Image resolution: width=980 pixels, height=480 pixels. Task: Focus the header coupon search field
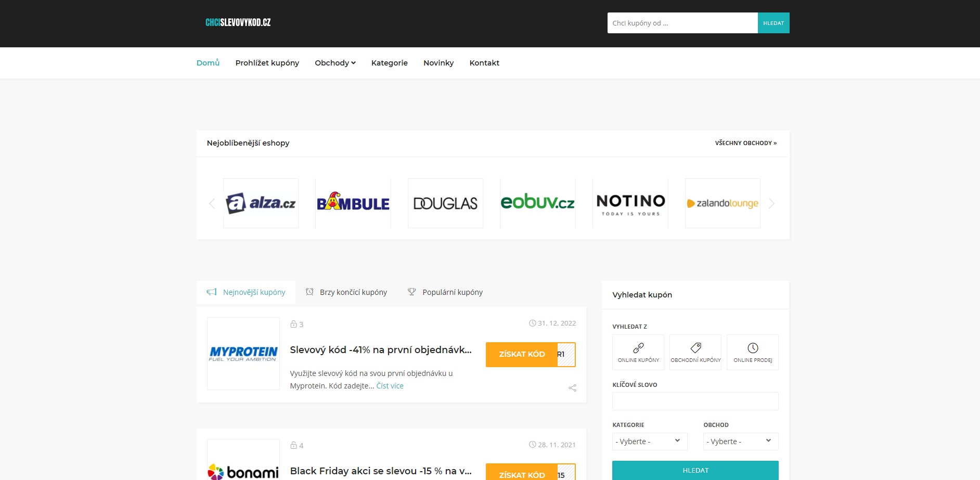(682, 23)
